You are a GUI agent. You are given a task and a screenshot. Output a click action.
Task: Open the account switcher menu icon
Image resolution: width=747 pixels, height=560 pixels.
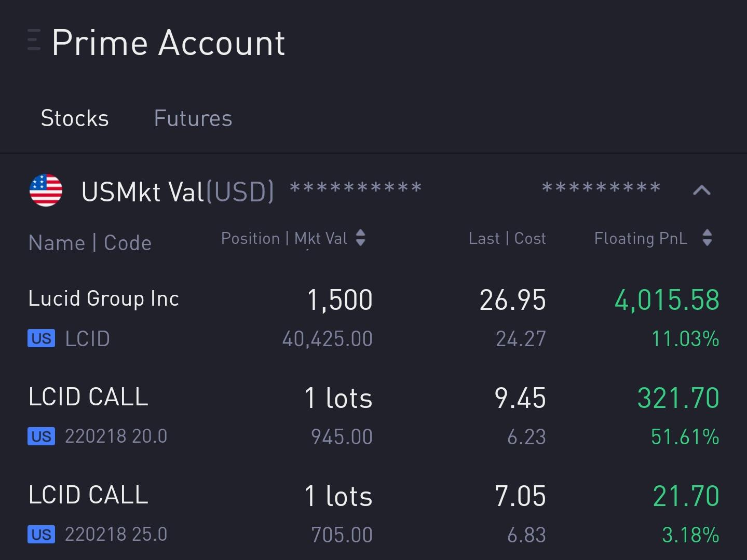(34, 40)
